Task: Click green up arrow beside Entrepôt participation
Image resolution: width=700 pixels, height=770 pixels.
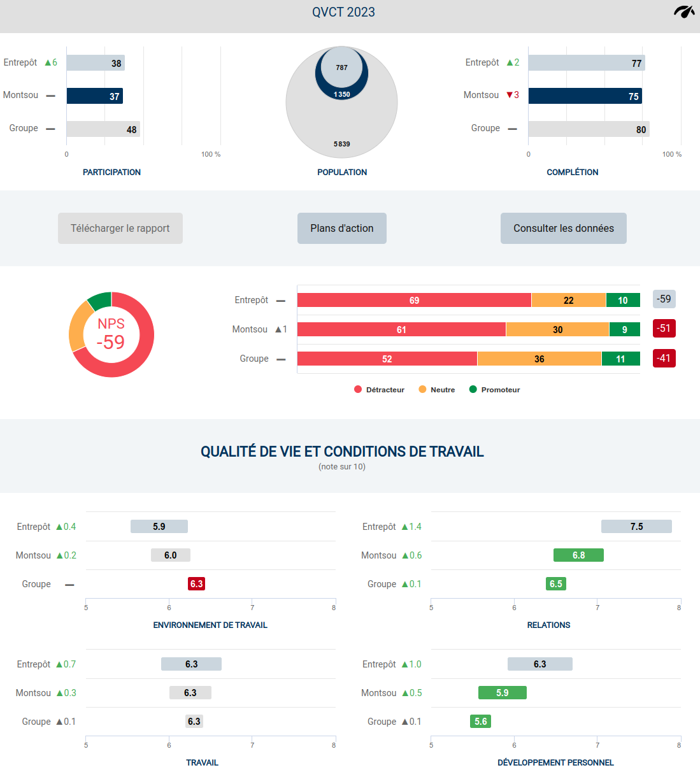Action: point(48,62)
